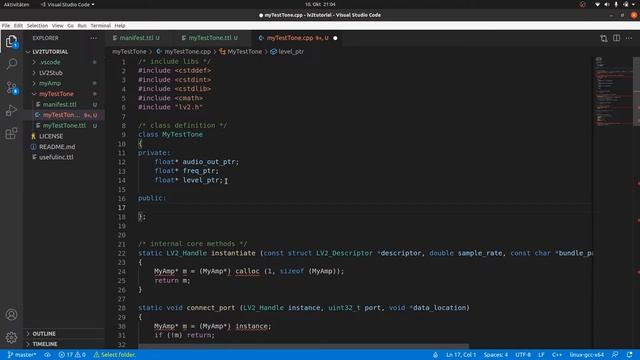The image size is (640, 360).
Task: Click the vertical editor scrollbar
Action: [636, 92]
